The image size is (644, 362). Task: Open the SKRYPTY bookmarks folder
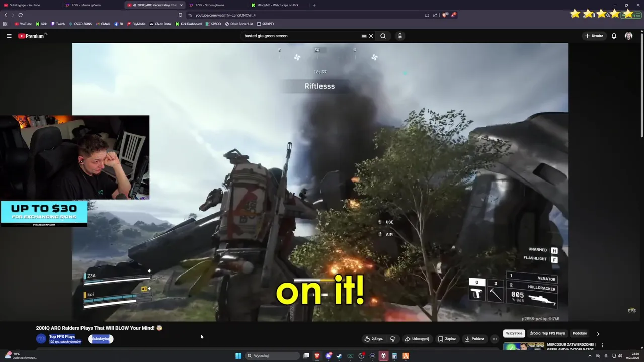(x=266, y=24)
